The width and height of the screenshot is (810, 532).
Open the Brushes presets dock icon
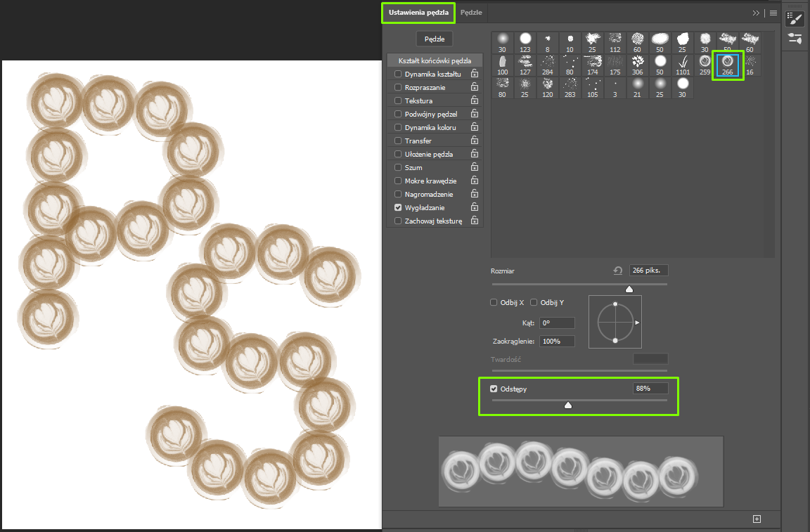click(x=795, y=38)
